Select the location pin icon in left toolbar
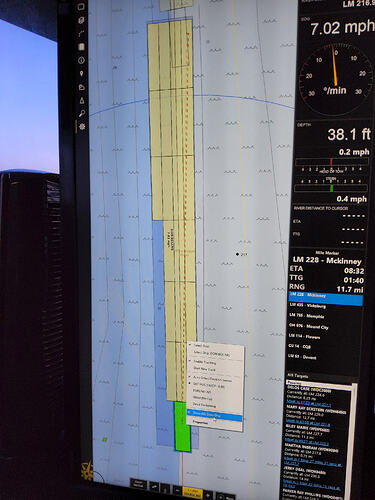 (x=81, y=74)
